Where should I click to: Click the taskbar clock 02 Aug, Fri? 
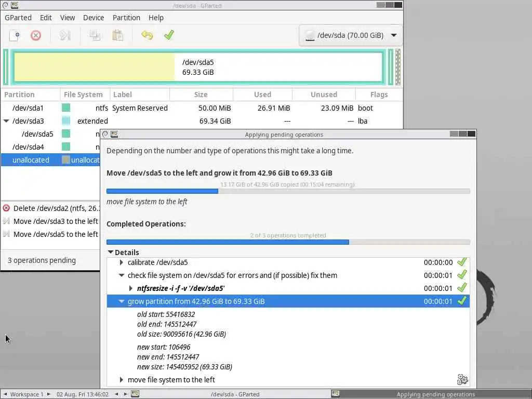pyautogui.click(x=83, y=394)
